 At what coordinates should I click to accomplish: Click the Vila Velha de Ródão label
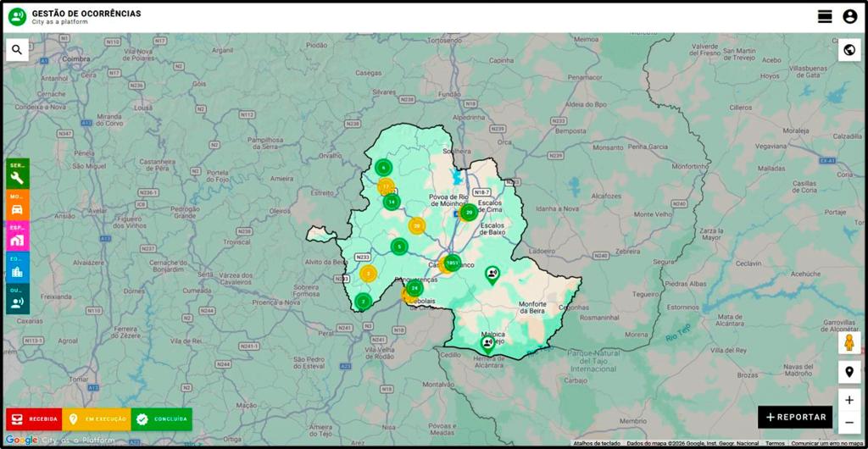(x=381, y=353)
